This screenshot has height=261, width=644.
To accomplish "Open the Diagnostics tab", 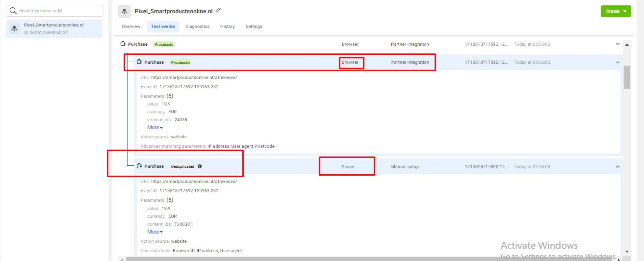I will coord(197,26).
